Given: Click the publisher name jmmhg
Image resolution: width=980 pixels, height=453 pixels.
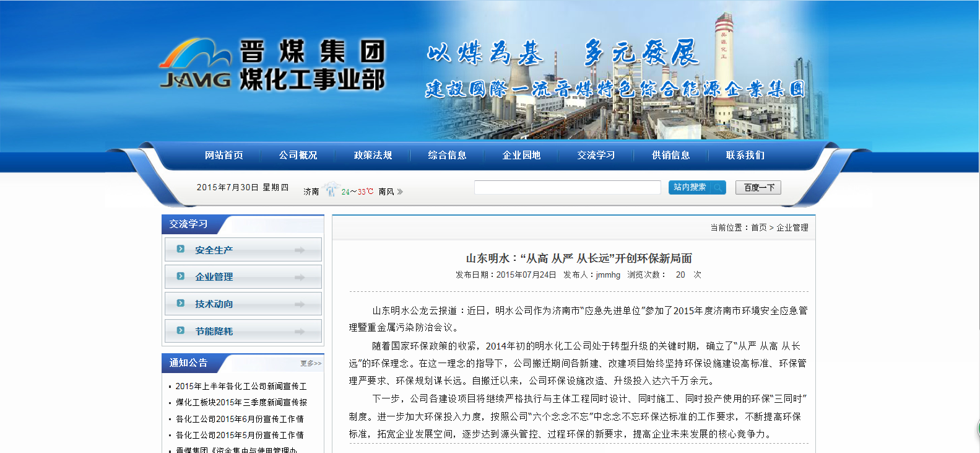Looking at the screenshot, I should pyautogui.click(x=608, y=275).
